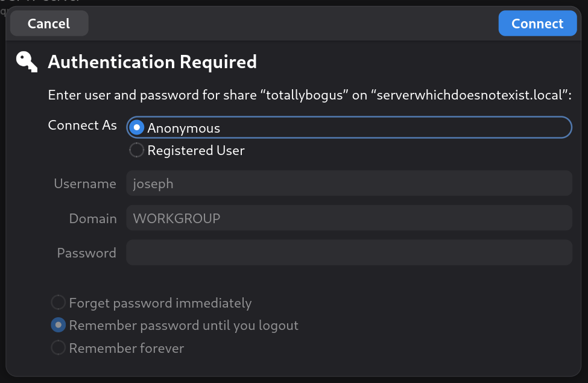Screen dimensions: 588x383
Task: Click the Domain label
Action: tap(93, 218)
